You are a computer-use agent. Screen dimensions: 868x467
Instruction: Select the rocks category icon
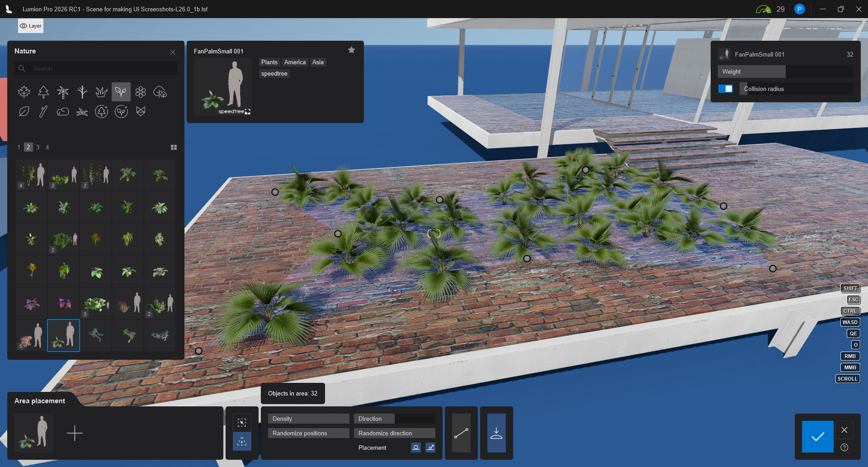click(x=63, y=112)
